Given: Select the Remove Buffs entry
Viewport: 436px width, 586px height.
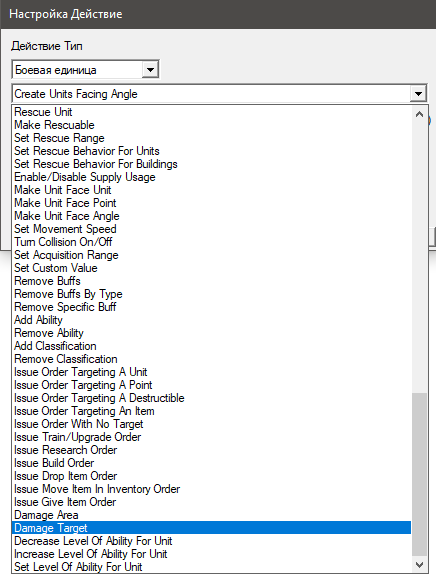Looking at the screenshot, I should [x=211, y=281].
